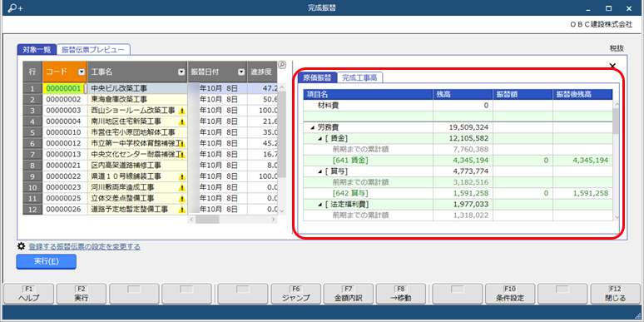Click the gear icon near settings link
Image resolution: width=644 pixels, height=322 pixels.
coord(21,246)
